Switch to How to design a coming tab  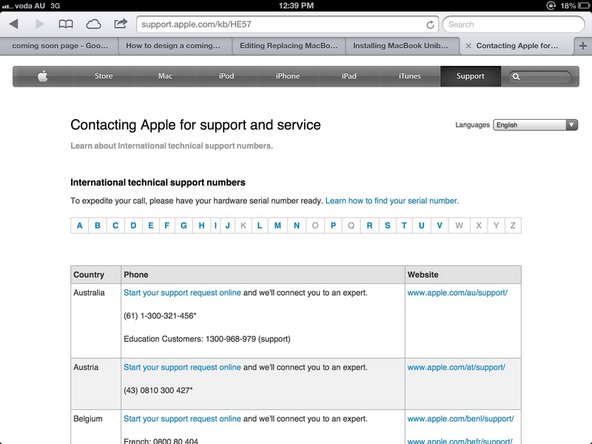[x=175, y=46]
